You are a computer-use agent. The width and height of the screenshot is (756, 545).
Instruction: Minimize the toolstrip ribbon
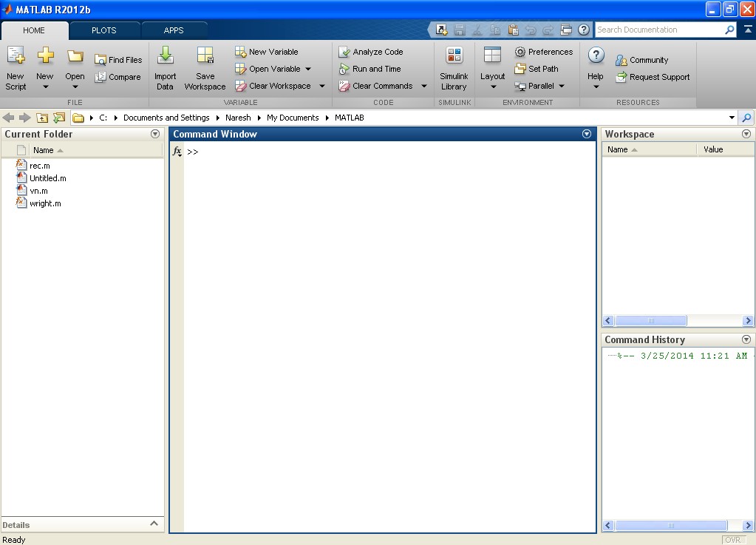pos(748,30)
